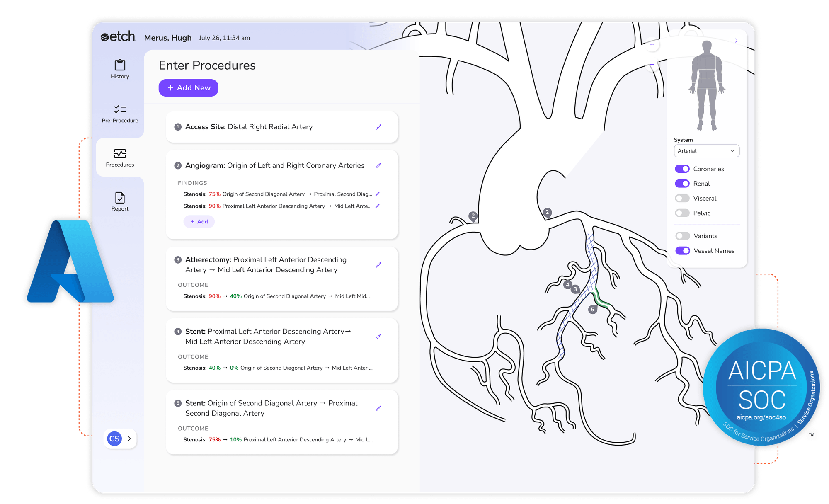
Task: Zoom in with the plus button
Action: click(652, 44)
